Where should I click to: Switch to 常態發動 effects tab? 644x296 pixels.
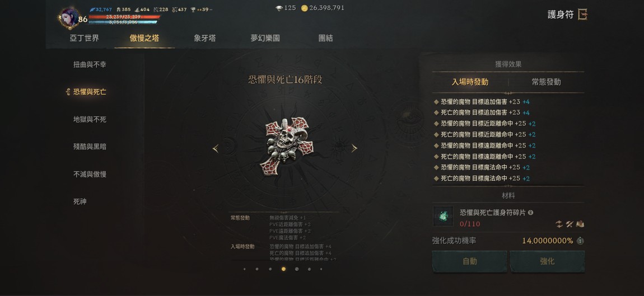click(546, 82)
